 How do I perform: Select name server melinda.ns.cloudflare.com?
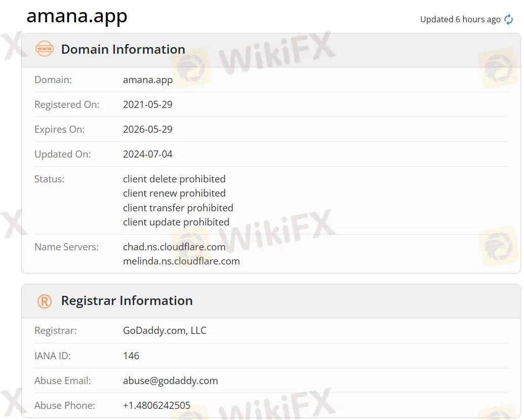pos(181,261)
